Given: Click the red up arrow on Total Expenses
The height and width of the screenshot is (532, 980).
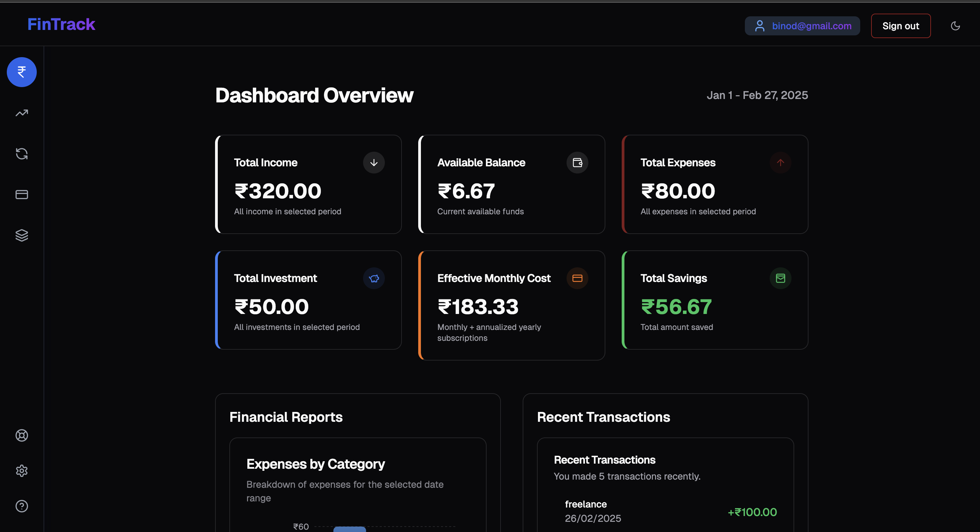Looking at the screenshot, I should [x=780, y=163].
